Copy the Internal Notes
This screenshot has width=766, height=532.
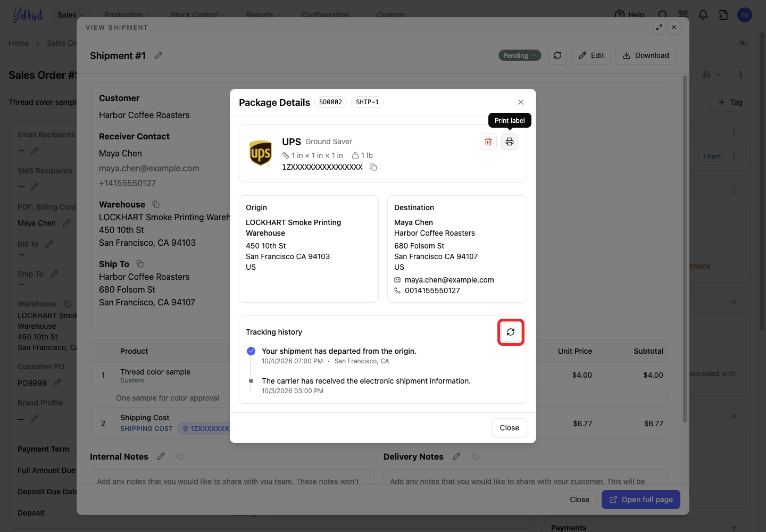[x=180, y=456]
